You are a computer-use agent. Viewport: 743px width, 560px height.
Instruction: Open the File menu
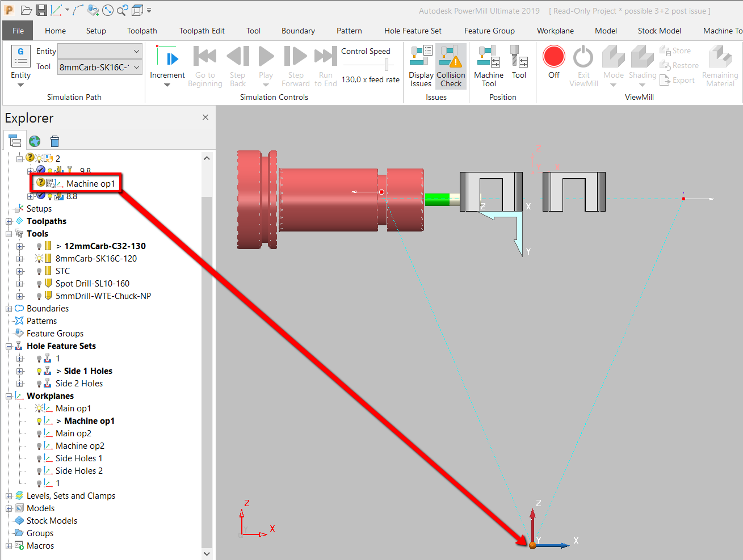click(17, 31)
